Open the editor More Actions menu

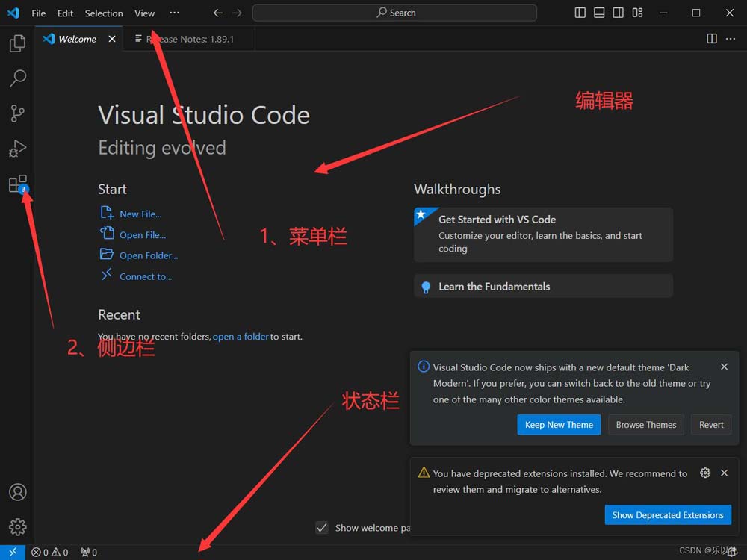[730, 39]
